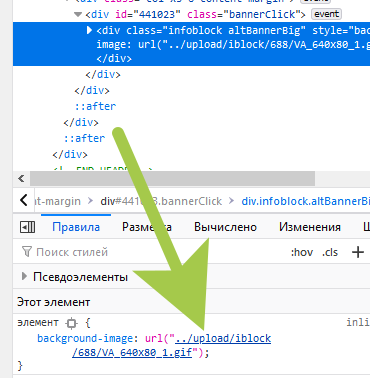
Task: Select div#441023.bannerClick in breadcrumbs
Action: point(161,201)
